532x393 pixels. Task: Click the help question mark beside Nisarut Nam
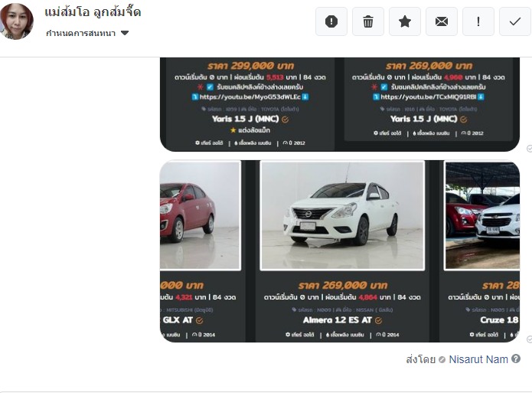[x=516, y=359]
